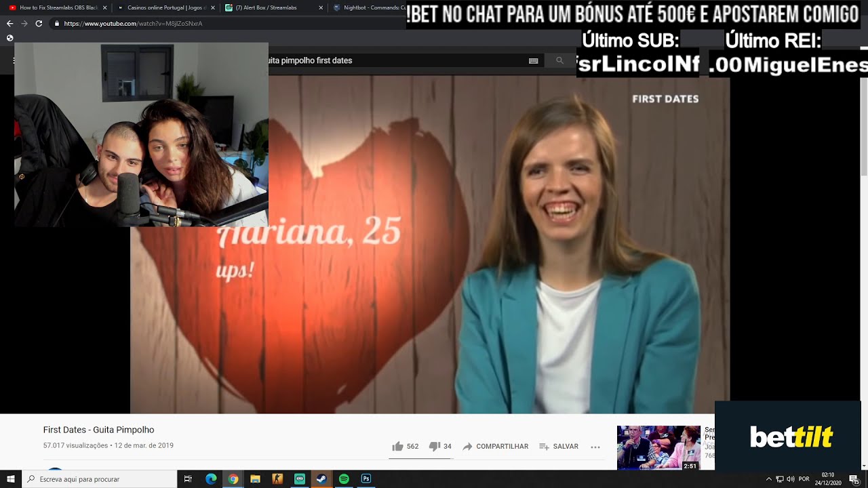Open the recommended video thumbnail with 2:51 duration
Image resolution: width=868 pixels, height=488 pixels.
(x=658, y=447)
